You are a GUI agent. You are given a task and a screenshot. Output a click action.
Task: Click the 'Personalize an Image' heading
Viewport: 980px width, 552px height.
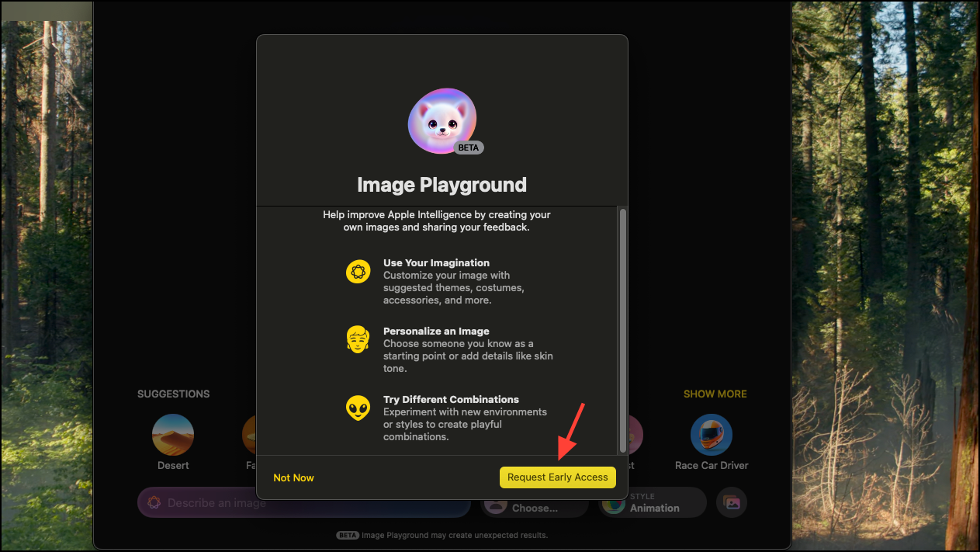point(436,331)
